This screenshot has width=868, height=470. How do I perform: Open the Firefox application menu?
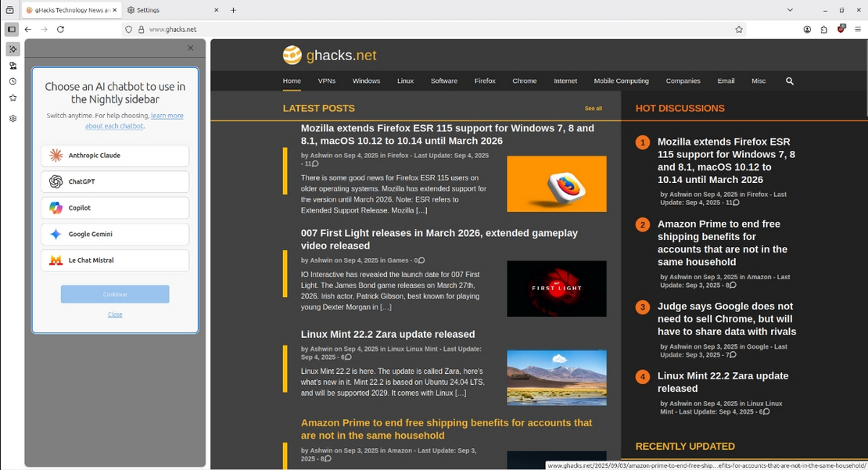click(x=858, y=30)
